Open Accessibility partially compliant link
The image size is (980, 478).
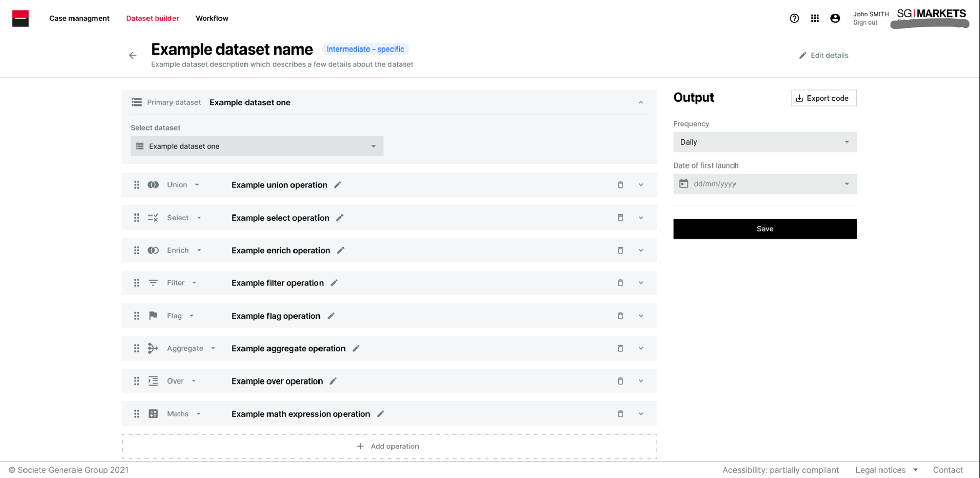[x=780, y=470]
